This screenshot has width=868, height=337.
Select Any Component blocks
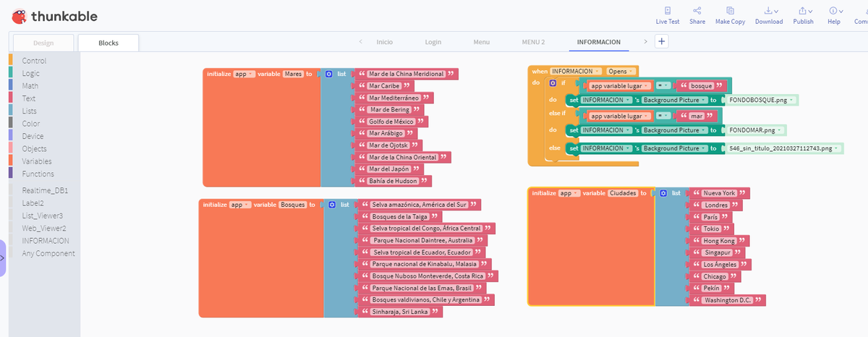[x=48, y=253]
